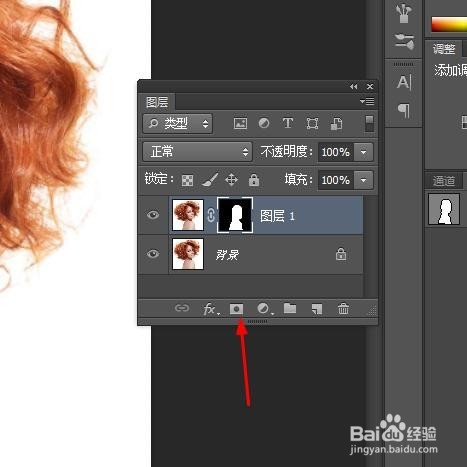The width and height of the screenshot is (467, 467).
Task: Filter for text type layers
Action: tap(288, 123)
